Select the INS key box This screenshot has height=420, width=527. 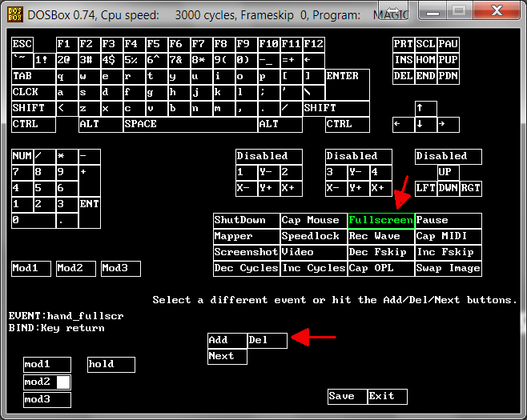tap(404, 61)
